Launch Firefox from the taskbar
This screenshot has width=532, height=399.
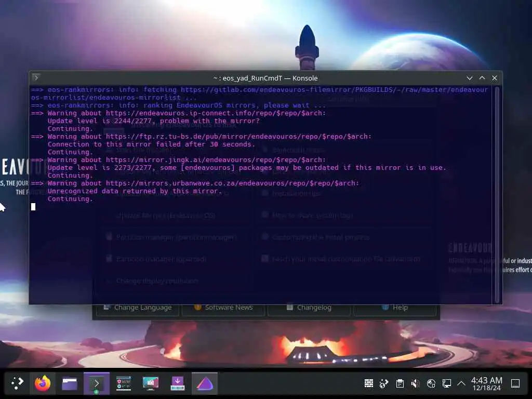pyautogui.click(x=43, y=383)
